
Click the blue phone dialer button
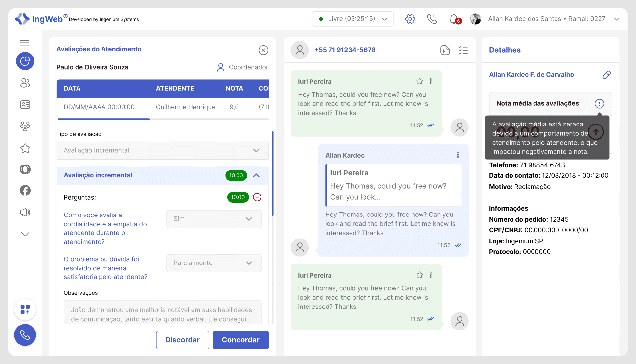25,335
